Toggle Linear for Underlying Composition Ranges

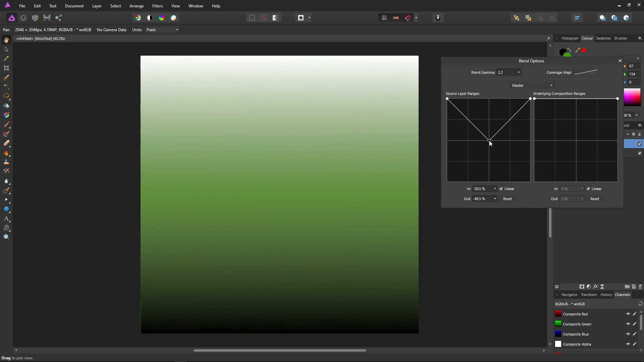point(588,189)
